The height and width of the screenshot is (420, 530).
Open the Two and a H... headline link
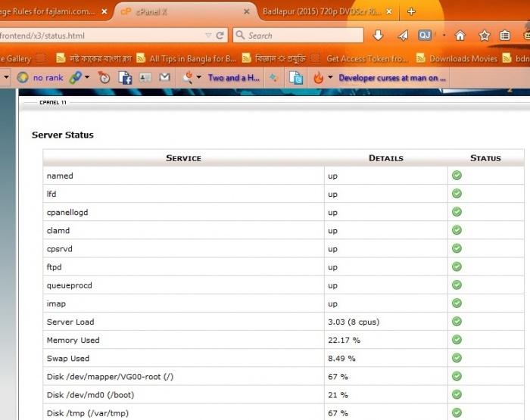pyautogui.click(x=234, y=78)
